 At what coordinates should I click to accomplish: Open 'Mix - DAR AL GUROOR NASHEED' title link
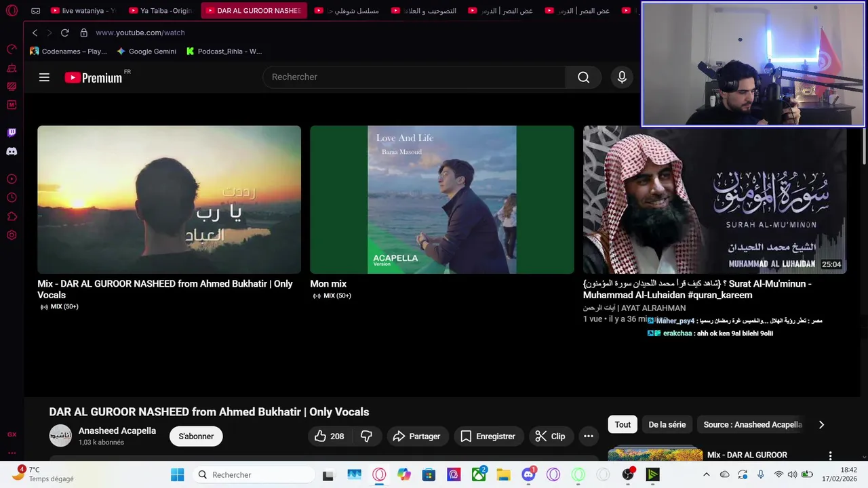pyautogui.click(x=165, y=289)
